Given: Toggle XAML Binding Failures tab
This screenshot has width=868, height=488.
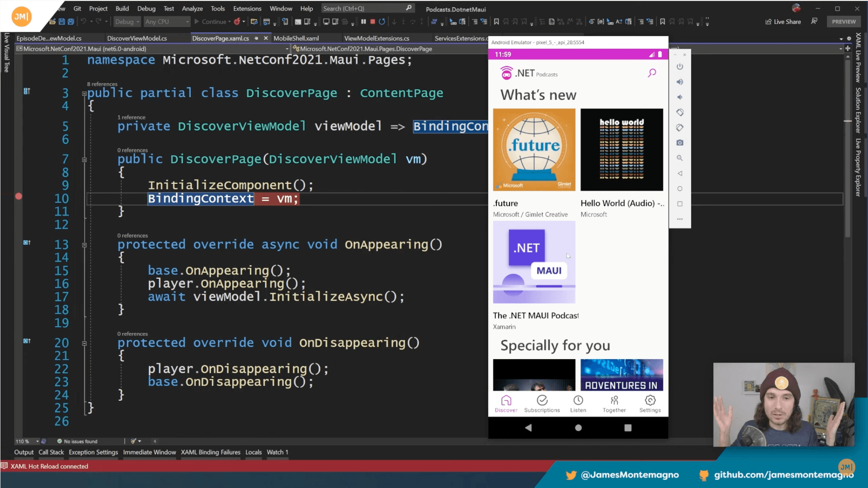Looking at the screenshot, I should click(x=211, y=452).
